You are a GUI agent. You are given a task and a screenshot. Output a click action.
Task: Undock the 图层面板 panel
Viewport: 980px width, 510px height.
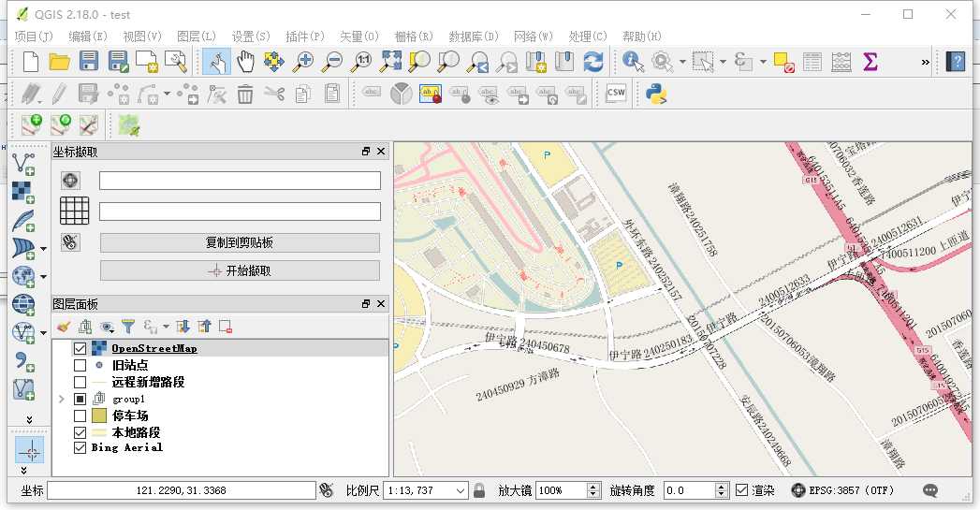pos(366,304)
